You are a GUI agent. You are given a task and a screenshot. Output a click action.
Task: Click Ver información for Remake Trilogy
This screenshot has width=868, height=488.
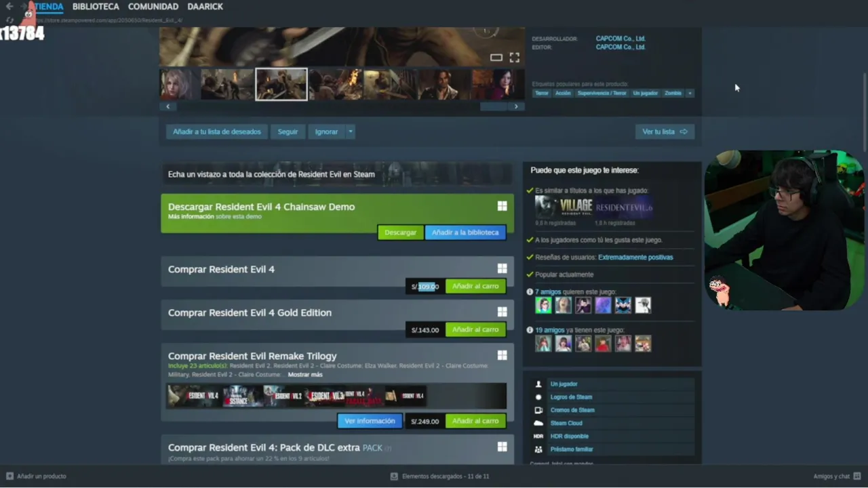click(370, 421)
